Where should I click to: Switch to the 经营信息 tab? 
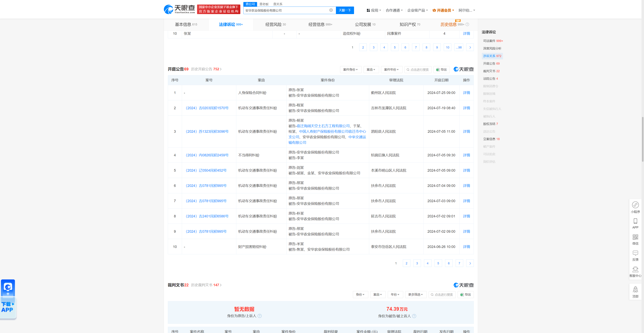[320, 24]
